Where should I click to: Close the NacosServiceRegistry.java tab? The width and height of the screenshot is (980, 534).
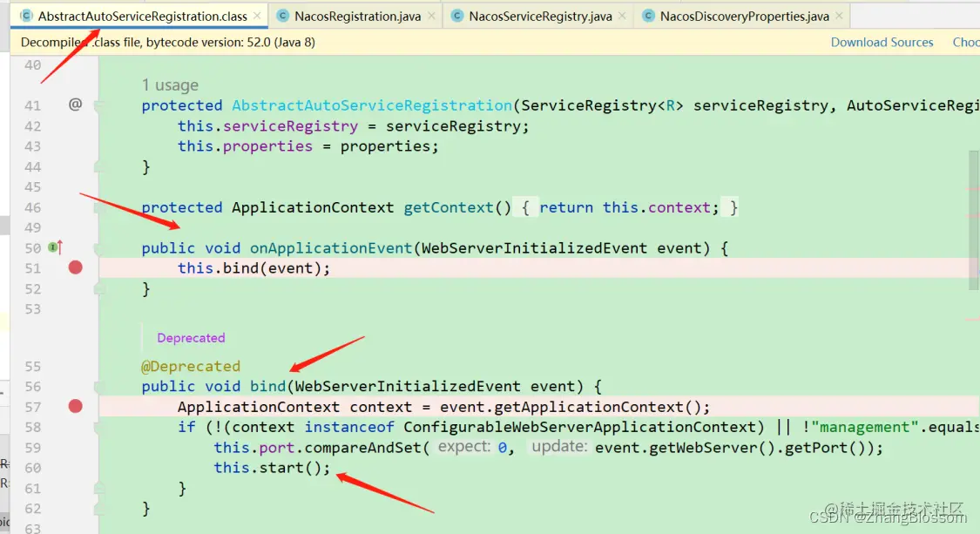click(x=622, y=17)
